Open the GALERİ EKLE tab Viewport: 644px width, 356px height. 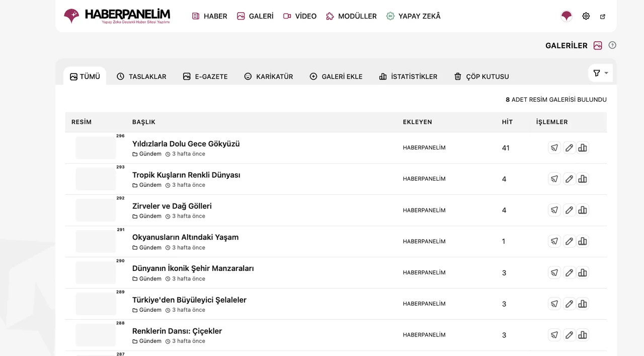click(336, 77)
